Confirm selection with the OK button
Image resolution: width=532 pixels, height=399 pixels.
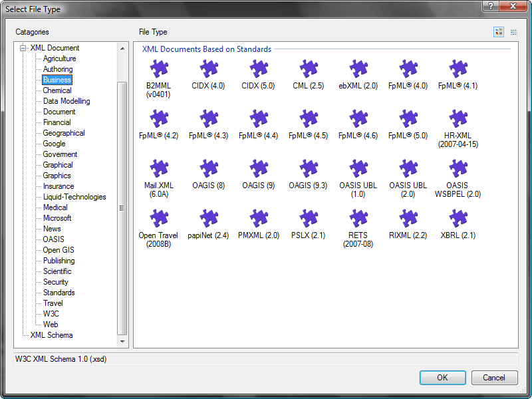click(x=442, y=378)
